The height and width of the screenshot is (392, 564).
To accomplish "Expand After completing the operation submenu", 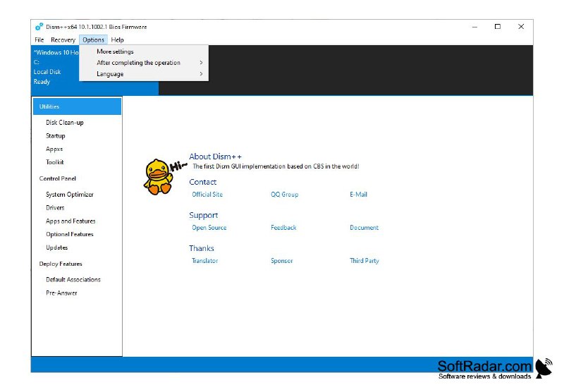I will (144, 63).
